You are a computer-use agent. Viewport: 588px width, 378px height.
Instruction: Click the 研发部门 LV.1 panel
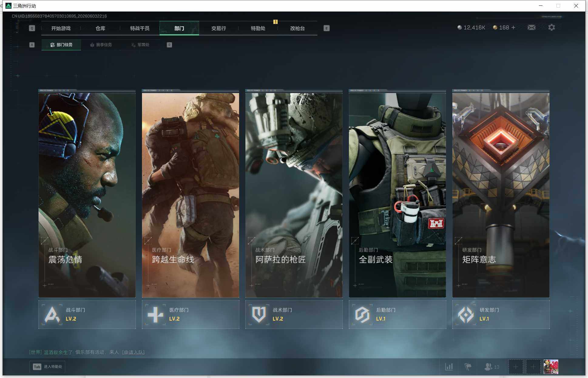(501, 315)
